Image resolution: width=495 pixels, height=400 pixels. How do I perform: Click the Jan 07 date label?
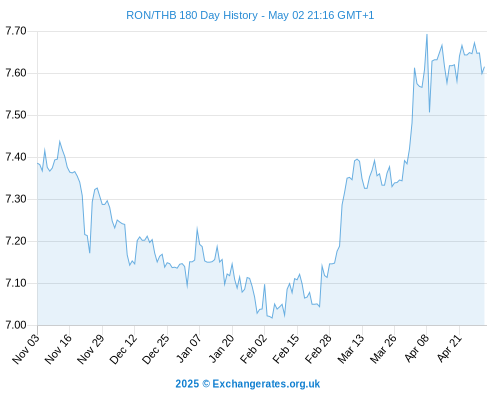click(x=188, y=348)
